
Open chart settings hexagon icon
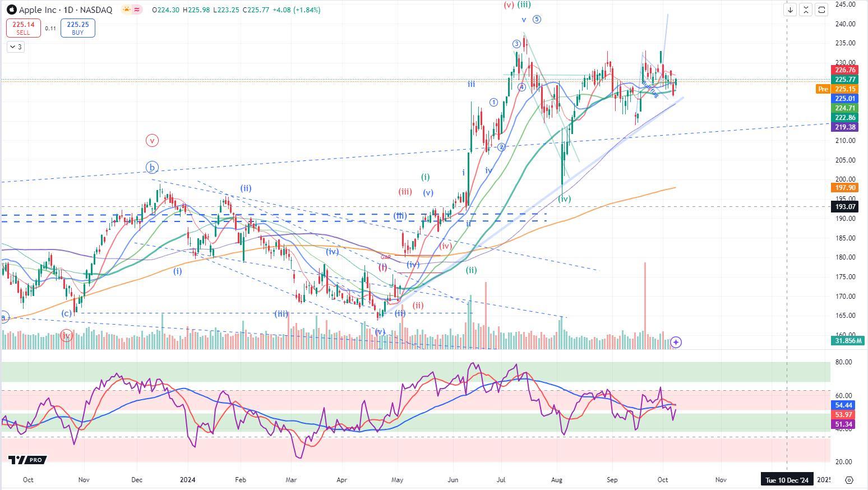click(849, 480)
